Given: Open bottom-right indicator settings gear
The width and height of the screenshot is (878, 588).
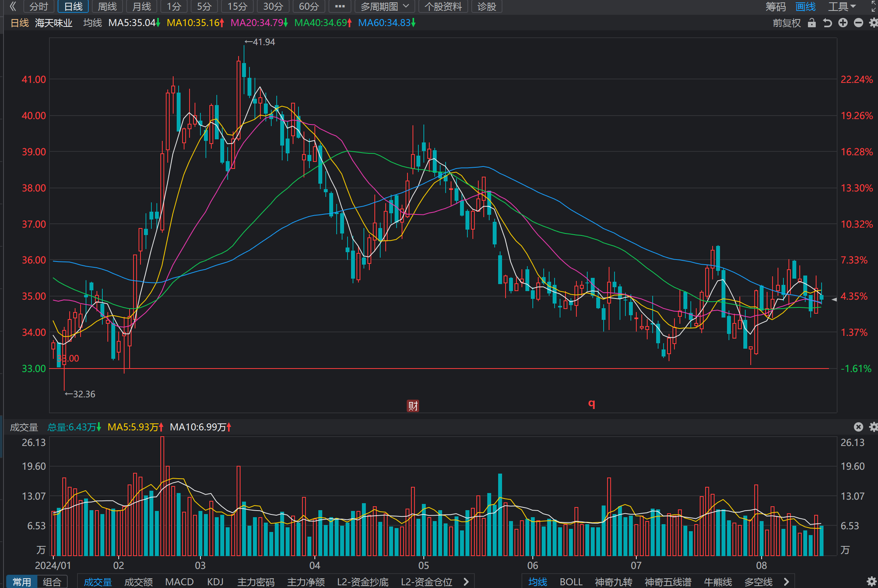Looking at the screenshot, I should [872, 581].
